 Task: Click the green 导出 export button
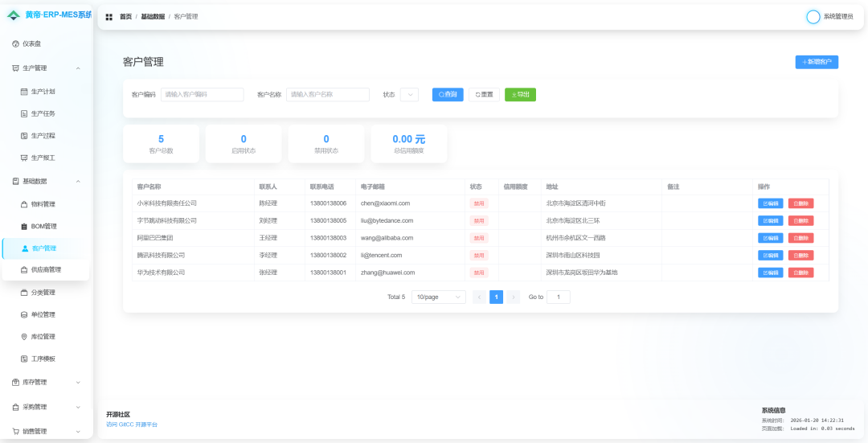520,95
